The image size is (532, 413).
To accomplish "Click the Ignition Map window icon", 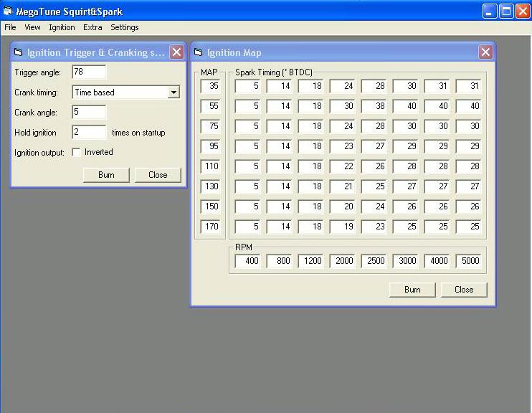I will click(197, 52).
